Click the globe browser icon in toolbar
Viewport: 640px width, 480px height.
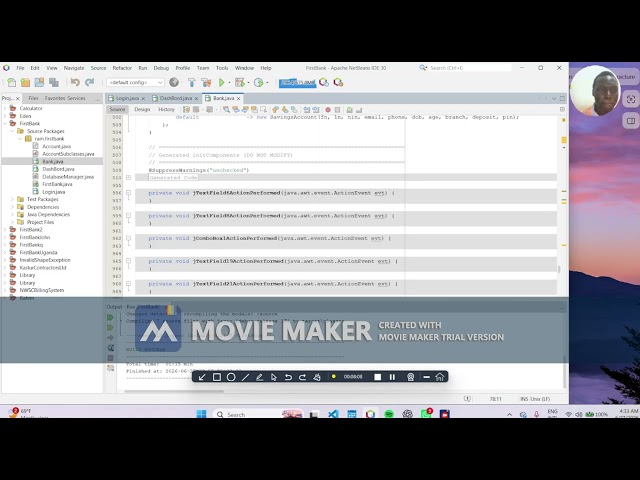(x=174, y=82)
